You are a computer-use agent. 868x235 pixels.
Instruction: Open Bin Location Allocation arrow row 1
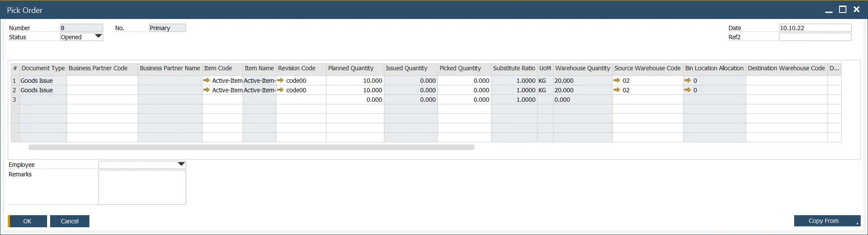pyautogui.click(x=687, y=81)
